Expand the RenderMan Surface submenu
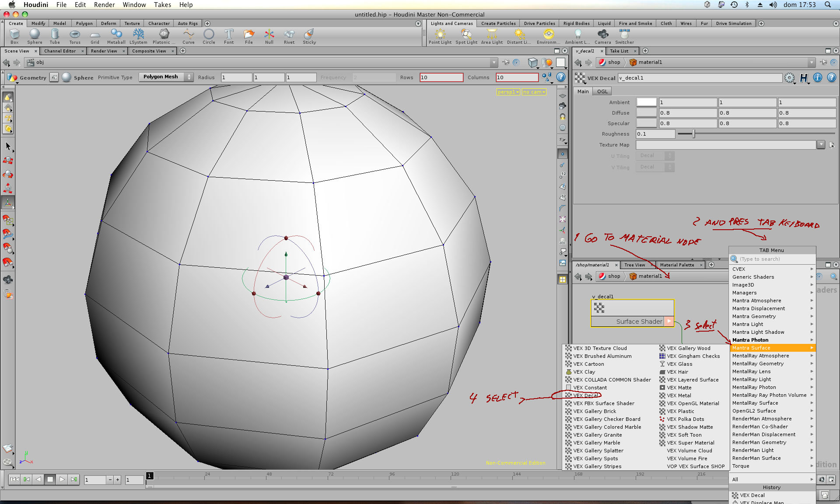 [773, 458]
